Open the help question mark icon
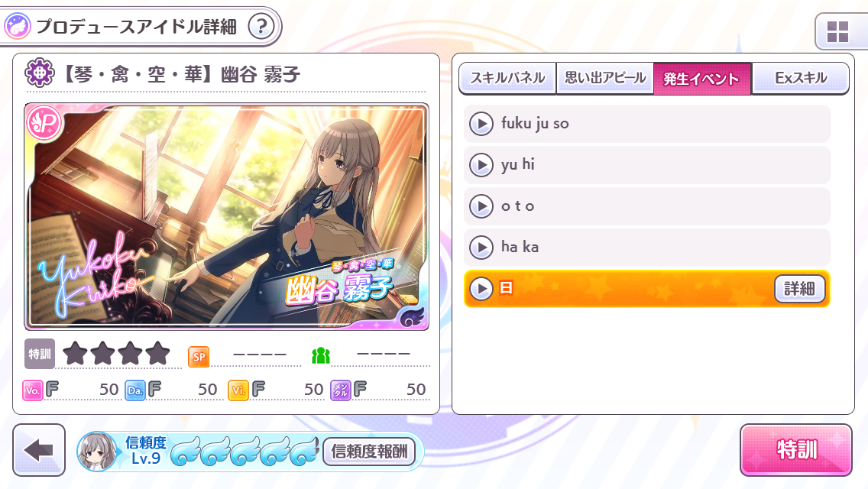This screenshot has height=489, width=868. pos(261,26)
